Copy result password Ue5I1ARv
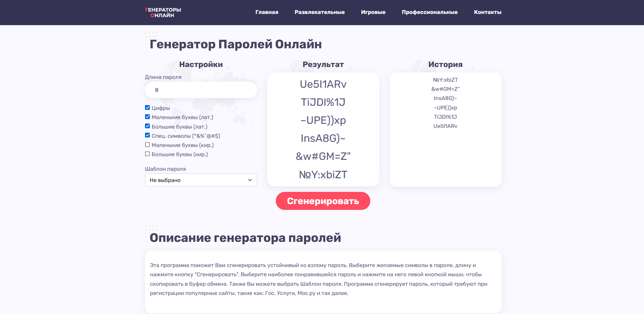This screenshot has width=644, height=314. 323,84
